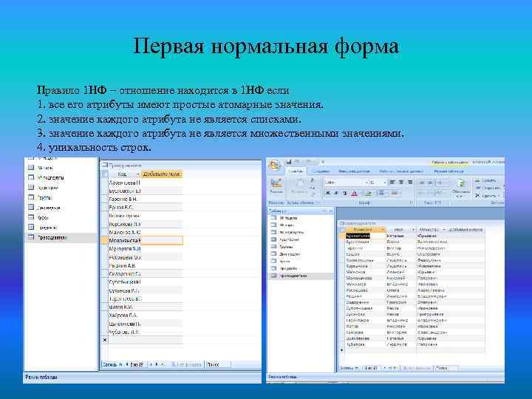Click Преподаватели table tab in left window
This screenshot has width=532, height=399.
[122, 166]
